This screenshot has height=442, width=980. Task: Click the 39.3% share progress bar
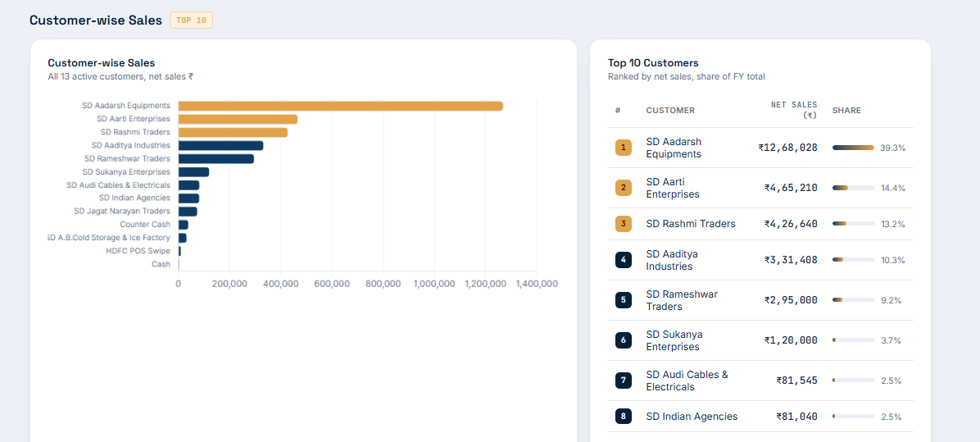853,148
